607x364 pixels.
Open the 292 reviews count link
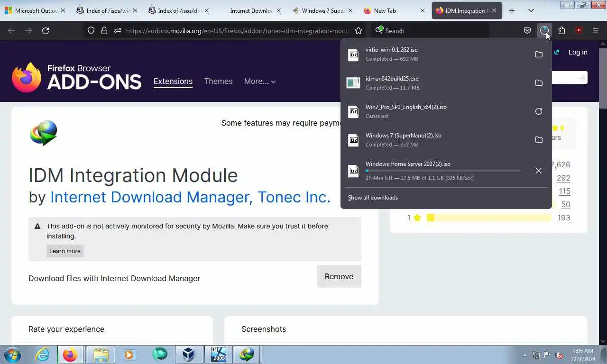[x=563, y=178]
